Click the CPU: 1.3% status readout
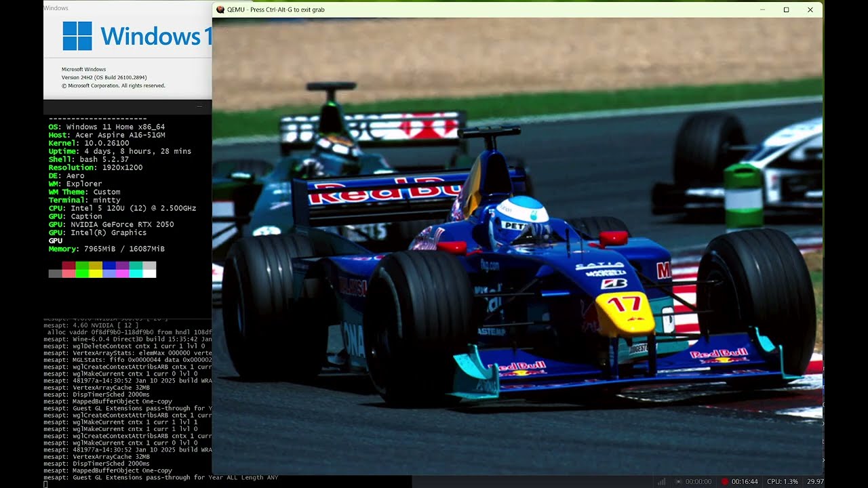The height and width of the screenshot is (488, 868). point(782,481)
